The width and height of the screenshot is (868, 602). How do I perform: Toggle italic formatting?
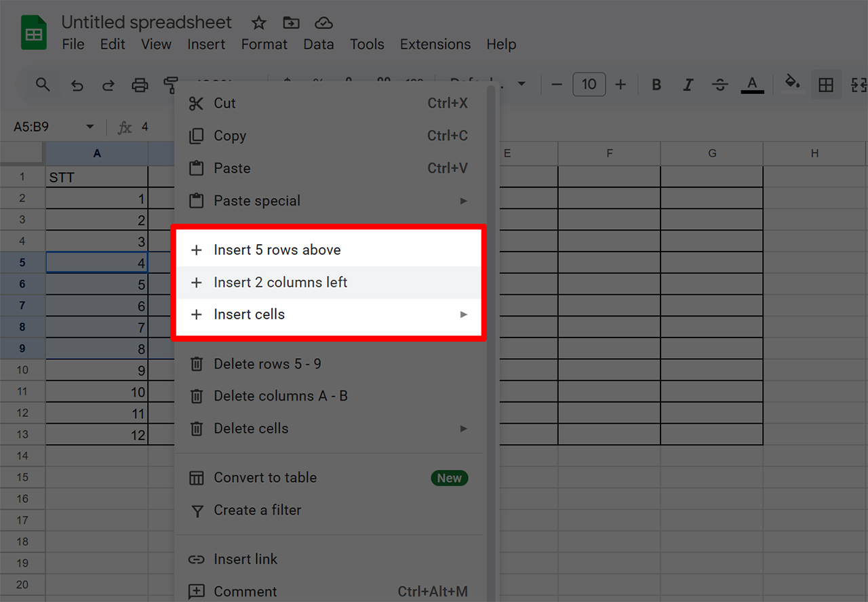point(688,84)
